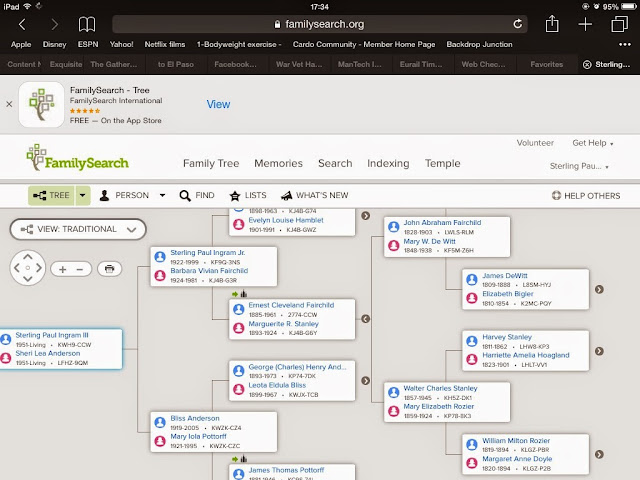Open the VIEW: TRADITIONAL dropdown
The image size is (640, 480).
click(78, 229)
